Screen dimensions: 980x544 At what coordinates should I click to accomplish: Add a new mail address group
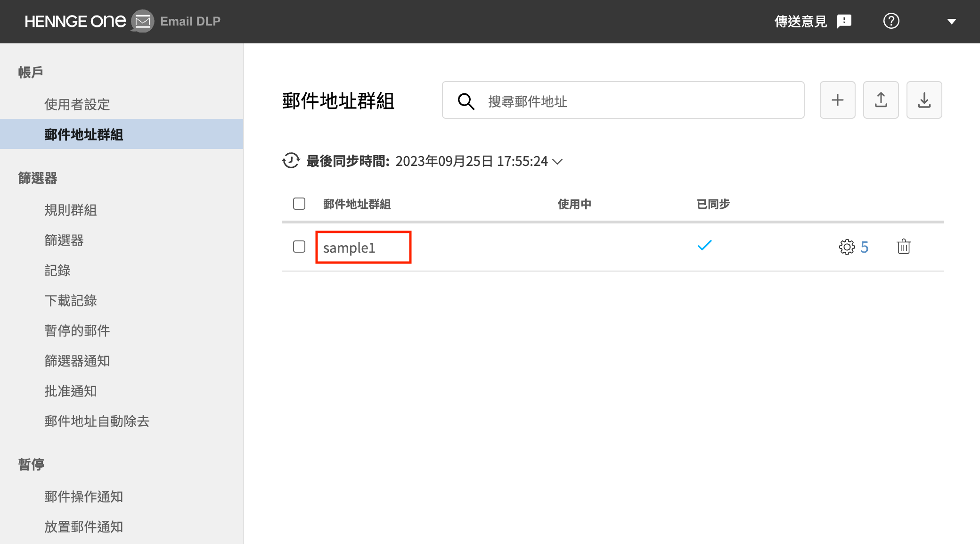tap(837, 100)
